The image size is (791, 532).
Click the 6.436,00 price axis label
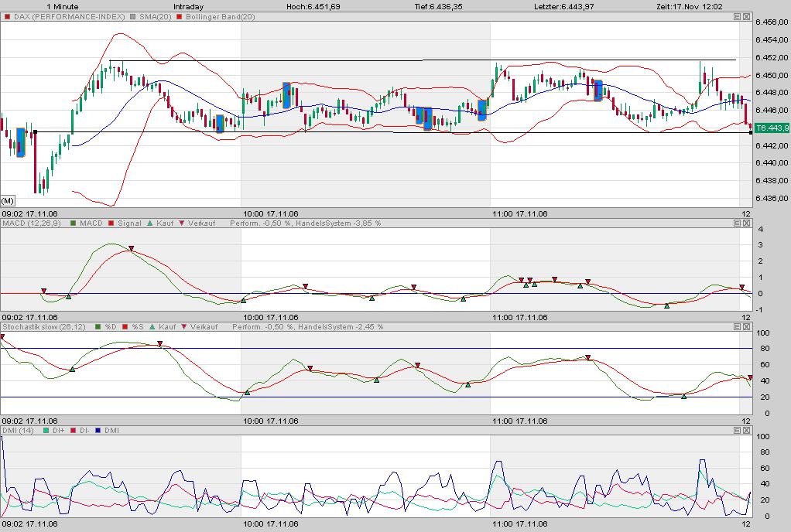point(772,199)
